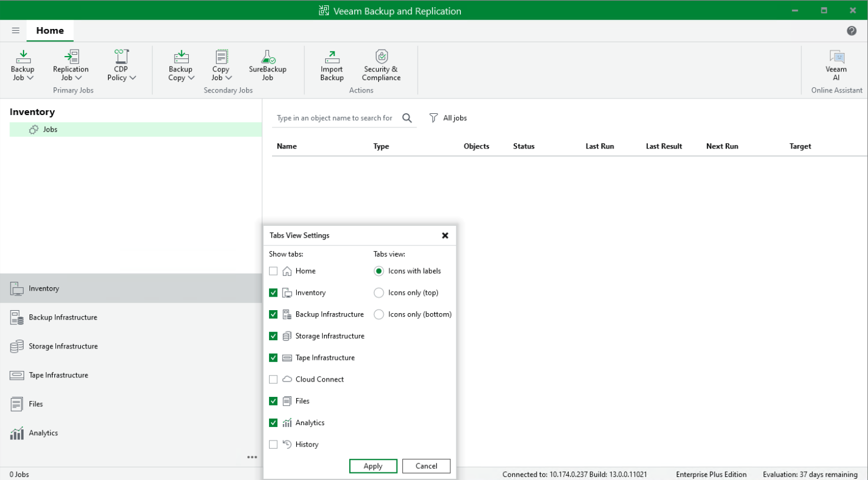Expand the Replication Job dropdown arrow

[x=78, y=78]
